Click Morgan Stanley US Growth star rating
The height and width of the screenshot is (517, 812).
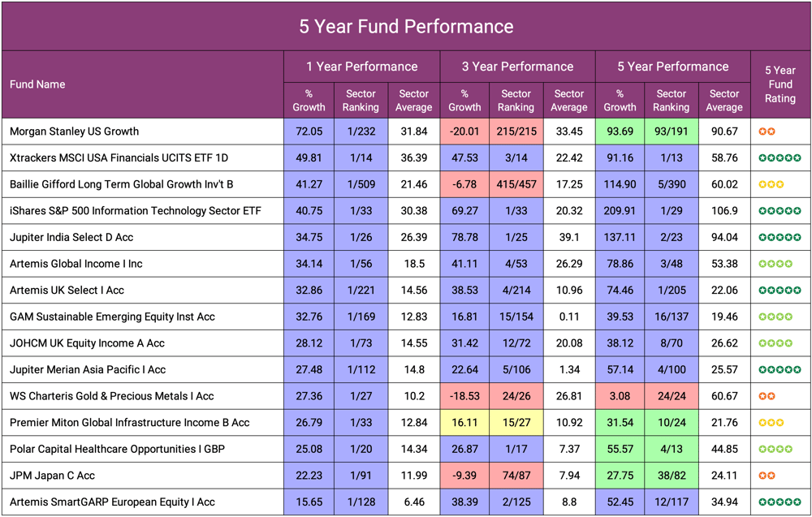767,131
